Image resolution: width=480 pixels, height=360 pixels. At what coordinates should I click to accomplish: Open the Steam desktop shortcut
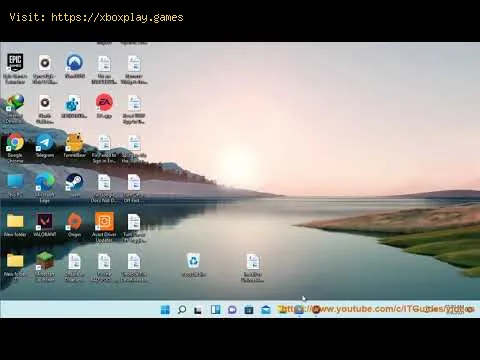pyautogui.click(x=74, y=182)
